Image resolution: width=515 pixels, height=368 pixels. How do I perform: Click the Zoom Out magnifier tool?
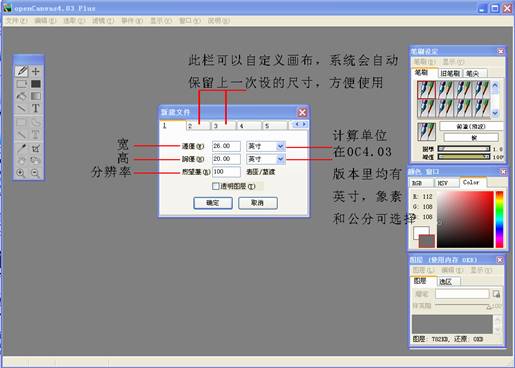[x=35, y=173]
